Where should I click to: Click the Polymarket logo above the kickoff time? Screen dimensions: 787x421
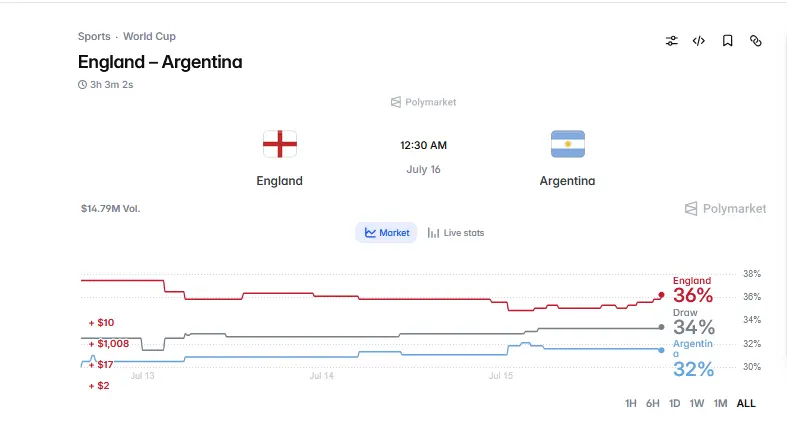(x=424, y=102)
